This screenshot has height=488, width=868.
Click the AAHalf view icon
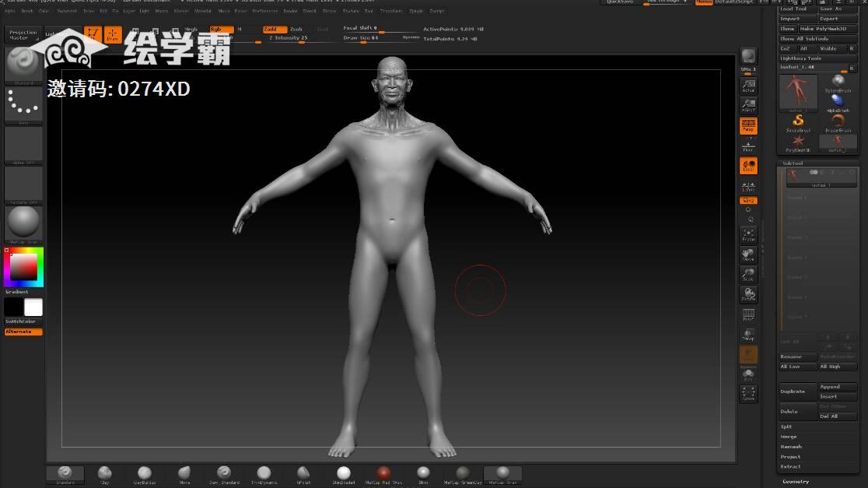[x=748, y=105]
